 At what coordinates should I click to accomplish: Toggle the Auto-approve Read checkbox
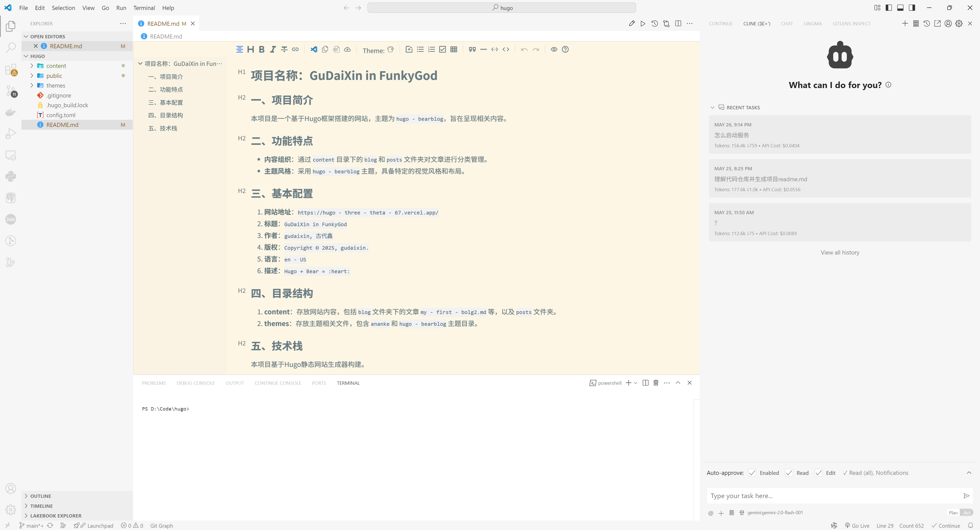[x=789, y=473]
